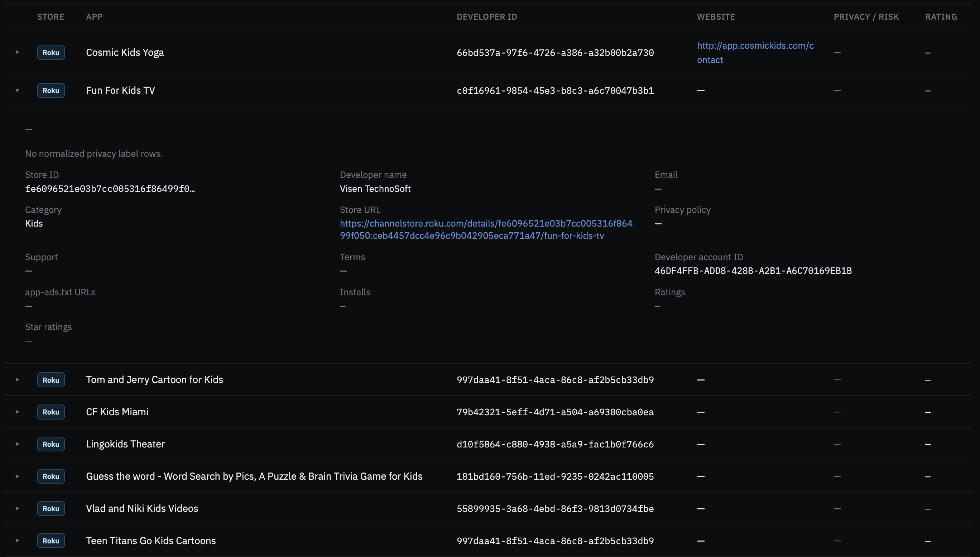Click the Star ratings field label
Screen dimensions: 980x557
point(48,327)
